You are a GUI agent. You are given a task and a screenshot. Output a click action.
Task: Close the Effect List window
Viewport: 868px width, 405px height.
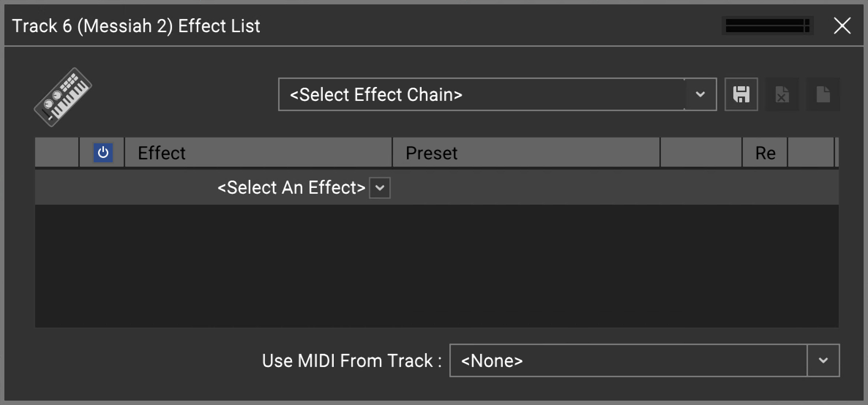coord(842,26)
